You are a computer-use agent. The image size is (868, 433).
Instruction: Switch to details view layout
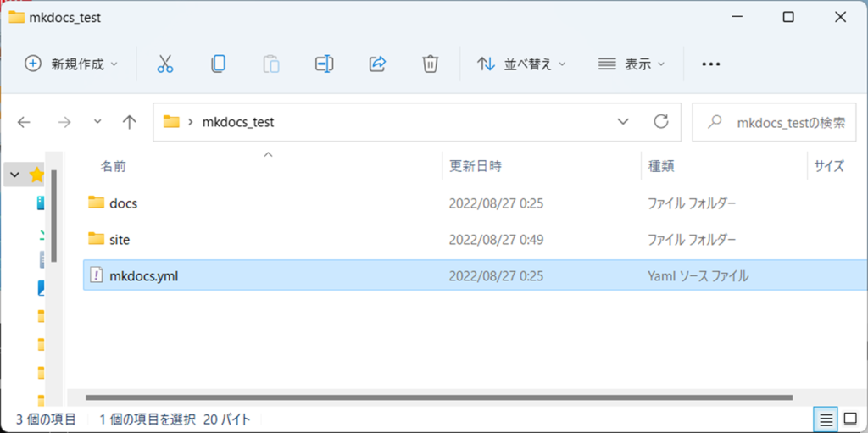(824, 419)
